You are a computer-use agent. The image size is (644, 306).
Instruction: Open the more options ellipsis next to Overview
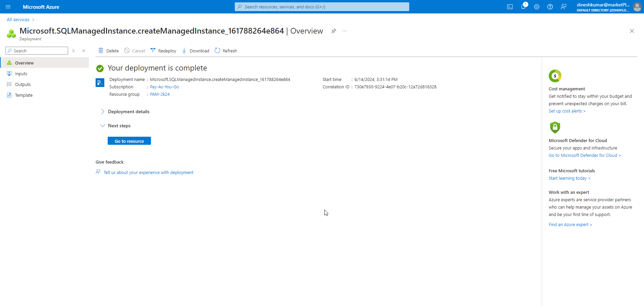[x=344, y=31]
